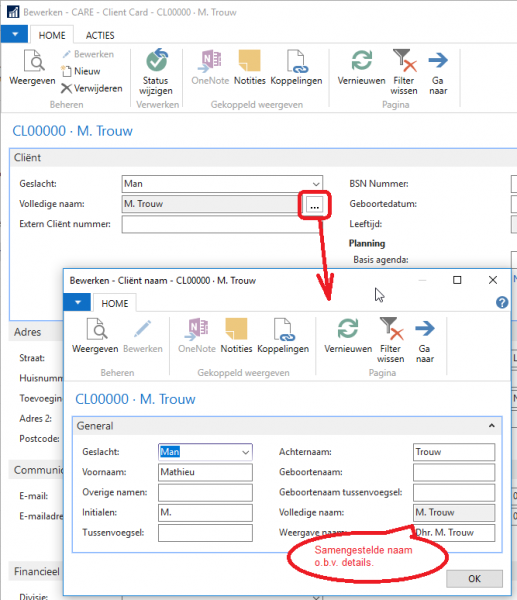Screen dimensions: 517x600
Task: Close the Cliënt naam dialog
Action: 493,280
